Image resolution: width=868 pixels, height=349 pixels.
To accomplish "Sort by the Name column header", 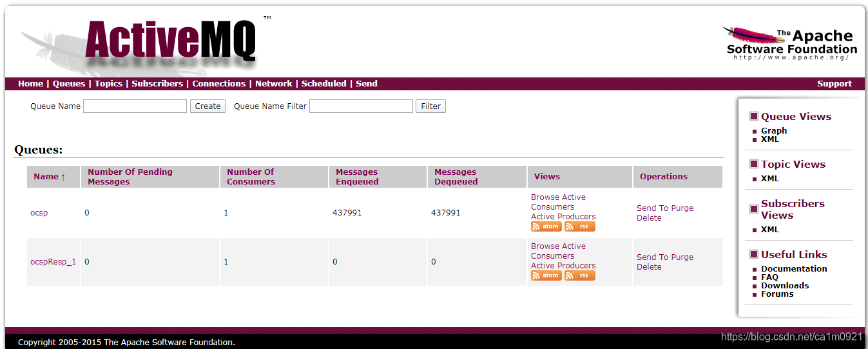I will point(50,177).
